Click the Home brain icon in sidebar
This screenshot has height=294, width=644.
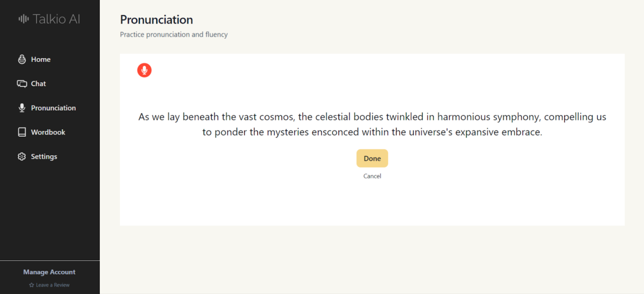coord(22,59)
